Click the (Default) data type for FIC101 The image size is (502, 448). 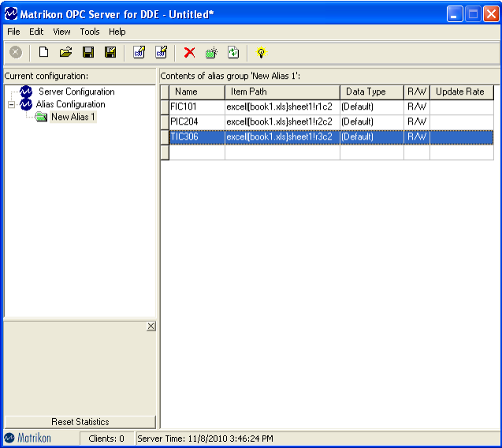(x=372, y=106)
